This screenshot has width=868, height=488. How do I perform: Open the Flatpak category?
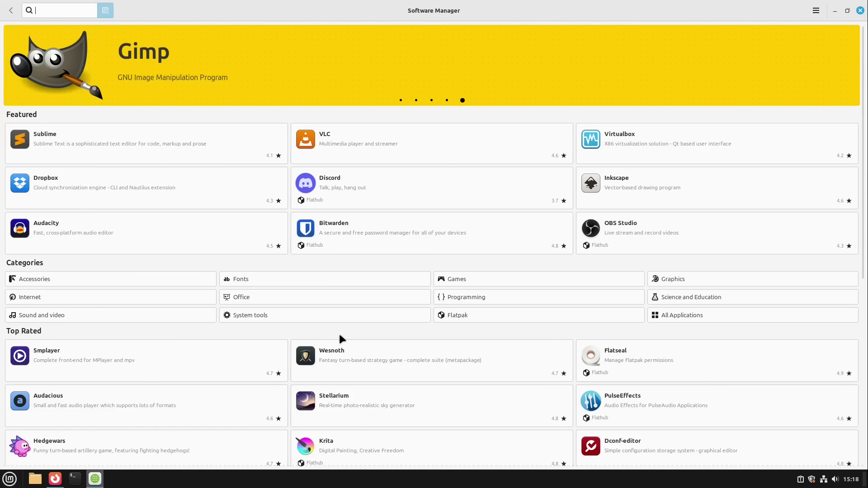tap(538, 315)
